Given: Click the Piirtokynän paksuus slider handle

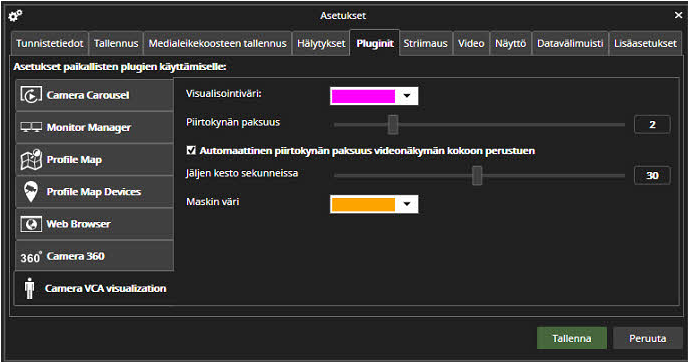Looking at the screenshot, I should click(x=393, y=124).
